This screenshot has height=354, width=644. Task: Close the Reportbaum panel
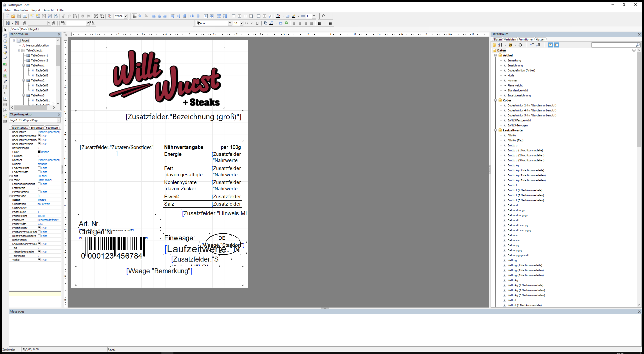[x=59, y=34]
